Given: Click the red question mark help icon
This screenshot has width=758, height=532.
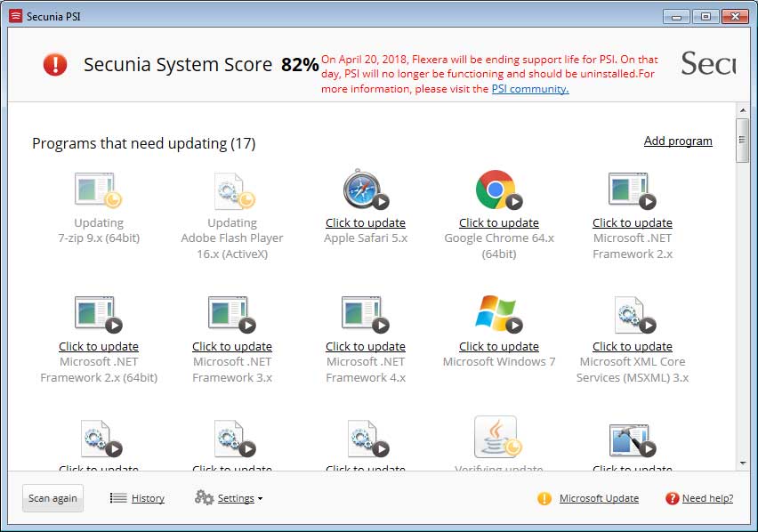Looking at the screenshot, I should click(x=672, y=498).
